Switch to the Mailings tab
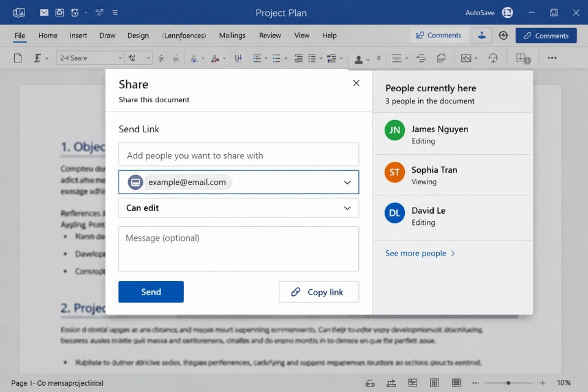 pos(232,36)
